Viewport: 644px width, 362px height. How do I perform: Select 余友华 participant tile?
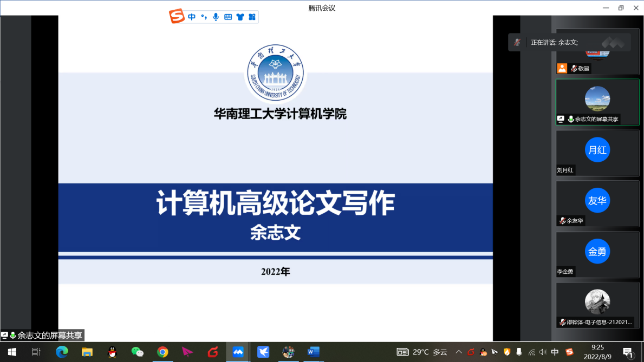[597, 203]
